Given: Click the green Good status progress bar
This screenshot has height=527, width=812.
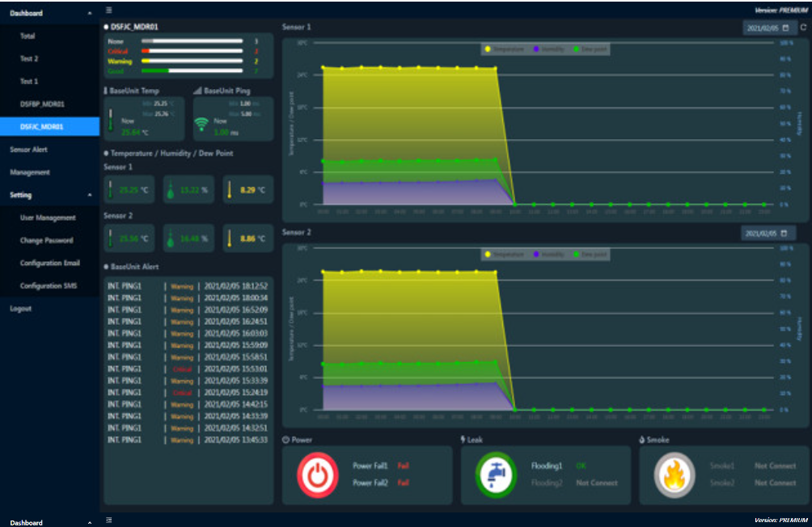Looking at the screenshot, I should 191,71.
